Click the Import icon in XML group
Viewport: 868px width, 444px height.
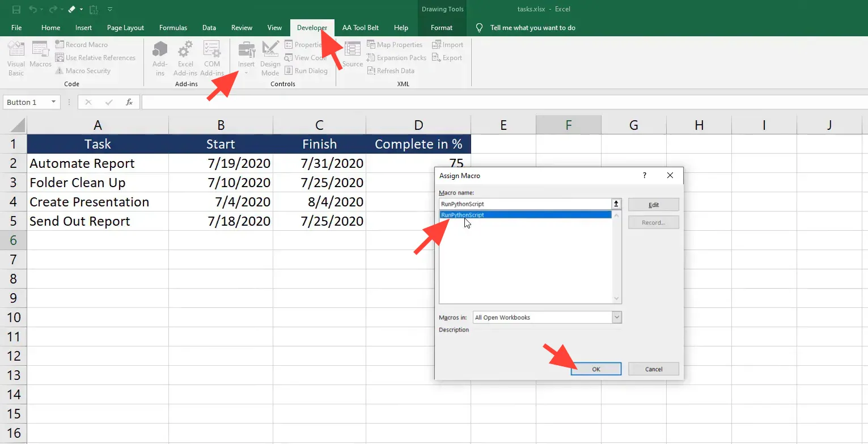(447, 44)
